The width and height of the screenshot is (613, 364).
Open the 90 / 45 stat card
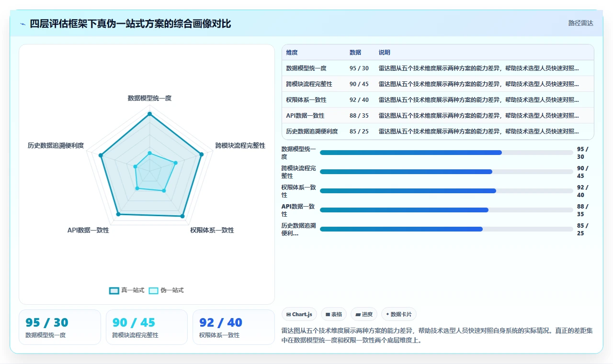pyautogui.click(x=147, y=327)
